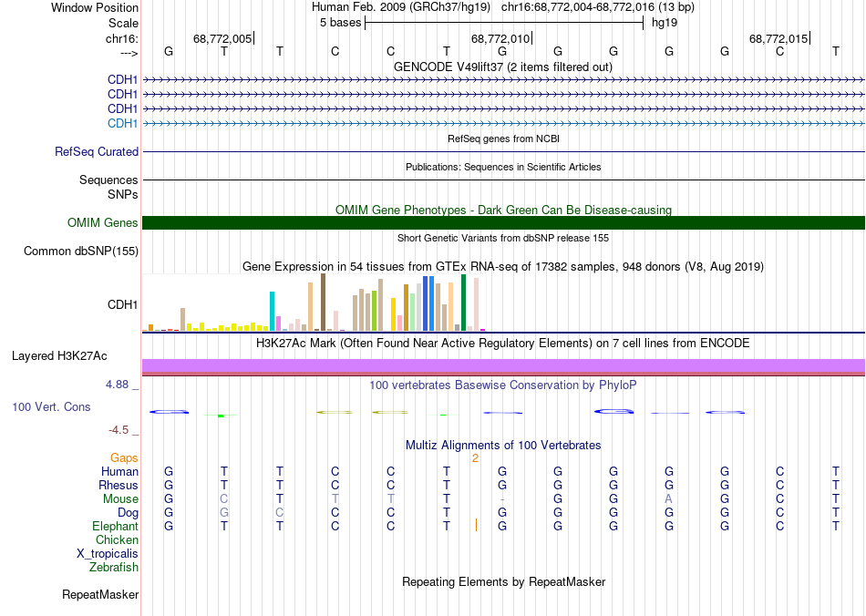Click the tall dark green GTEx expression bar

coord(464,302)
